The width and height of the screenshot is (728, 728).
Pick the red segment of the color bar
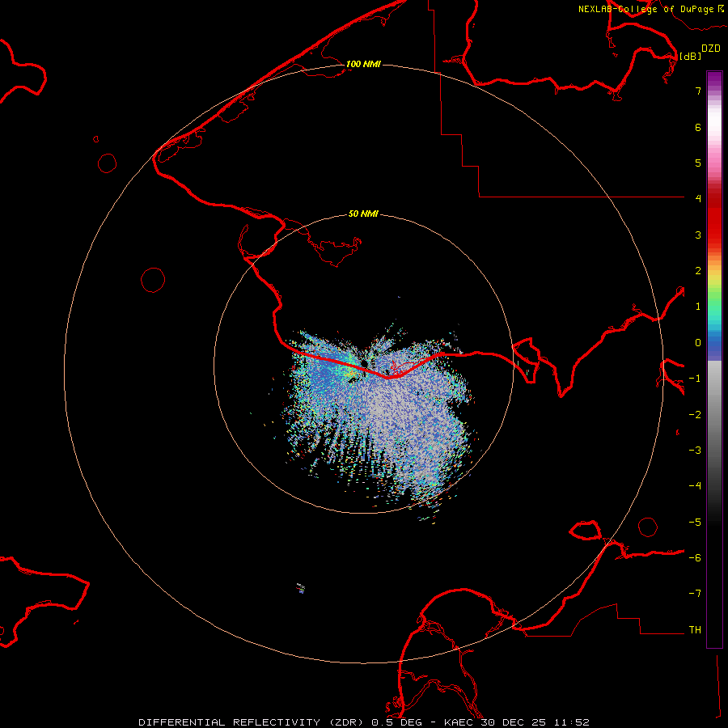point(714,218)
